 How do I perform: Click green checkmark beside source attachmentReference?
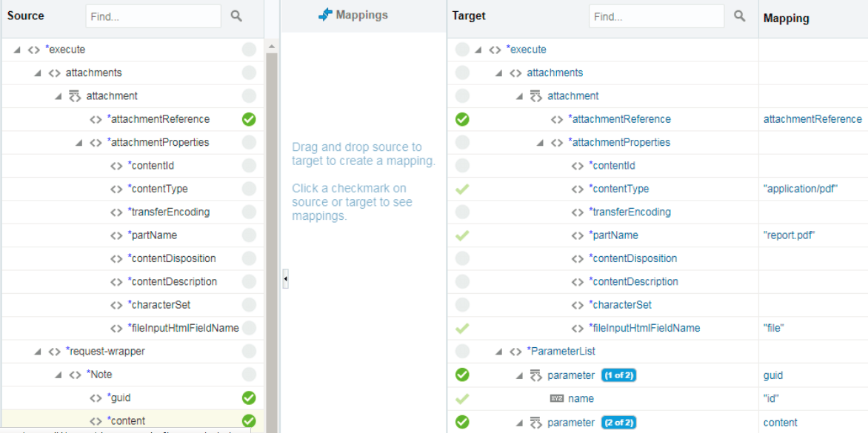(x=249, y=119)
